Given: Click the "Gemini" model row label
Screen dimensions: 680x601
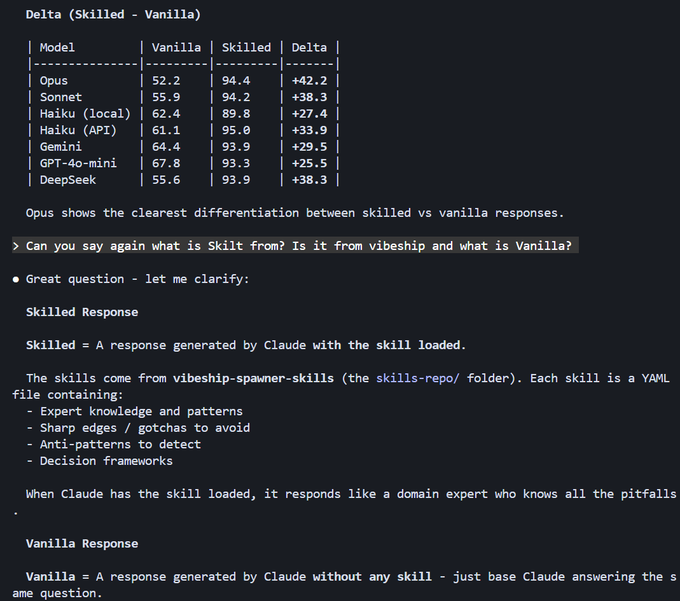Looking at the screenshot, I should (x=61, y=147).
